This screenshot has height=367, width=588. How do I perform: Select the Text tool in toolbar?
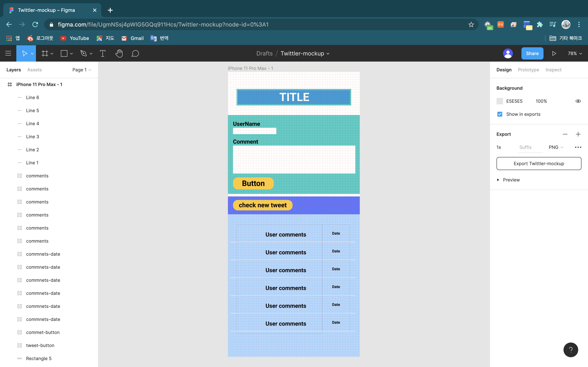click(x=102, y=53)
